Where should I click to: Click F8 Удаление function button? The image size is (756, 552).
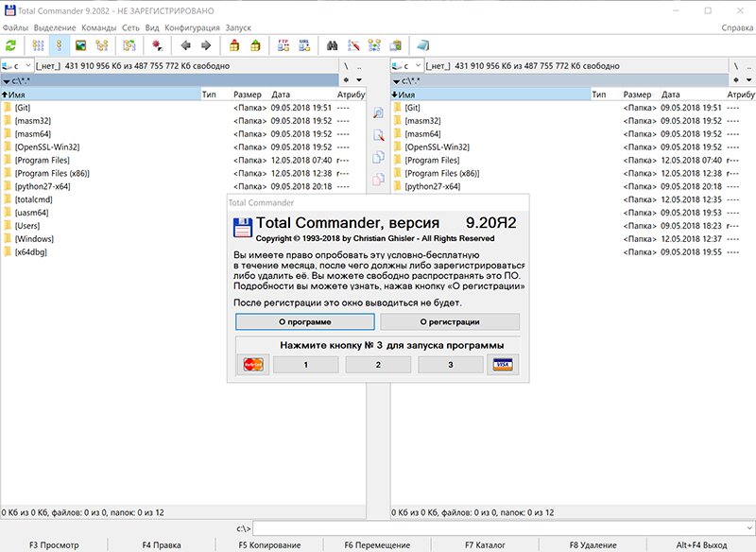[x=593, y=544]
